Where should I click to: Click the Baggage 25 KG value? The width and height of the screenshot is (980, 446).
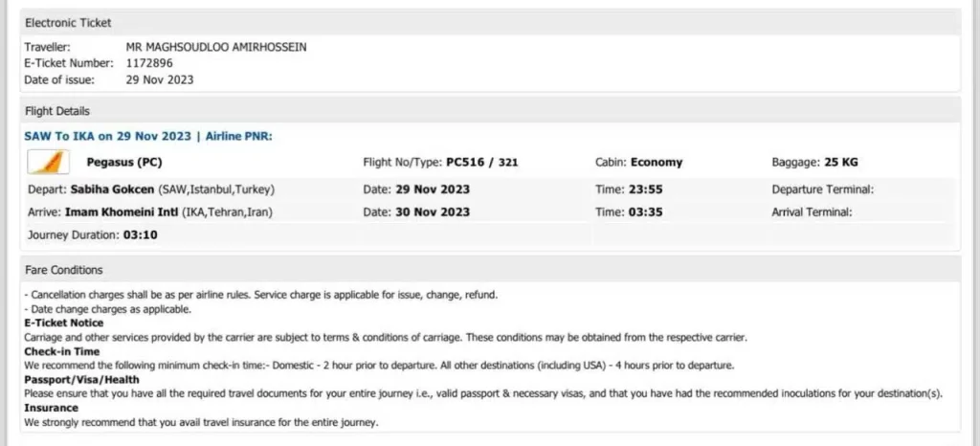[840, 163]
